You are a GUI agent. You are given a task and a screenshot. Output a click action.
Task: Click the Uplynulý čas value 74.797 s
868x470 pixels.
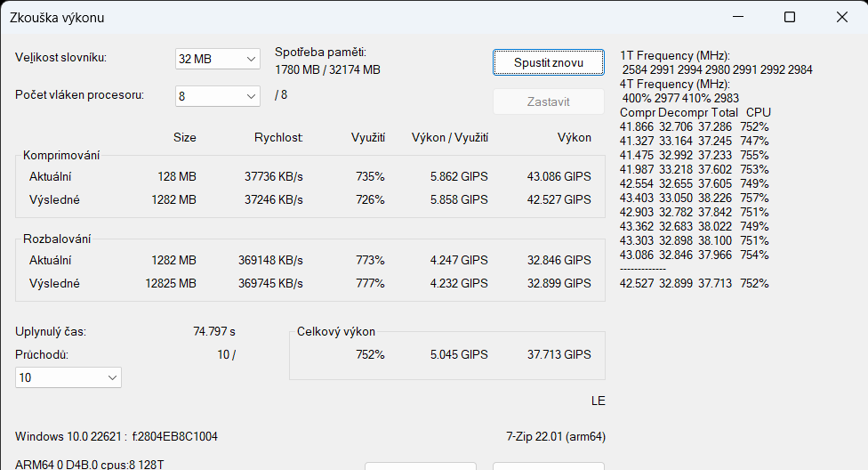[213, 332]
